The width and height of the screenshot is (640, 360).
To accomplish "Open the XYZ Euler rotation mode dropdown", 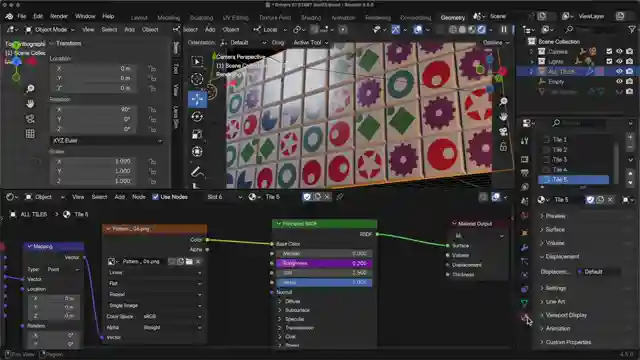I will [107, 140].
